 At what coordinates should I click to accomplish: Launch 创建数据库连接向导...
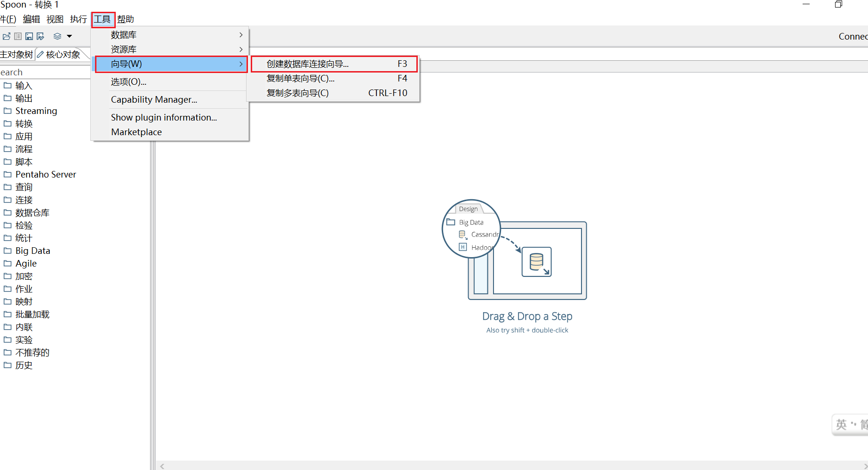334,64
